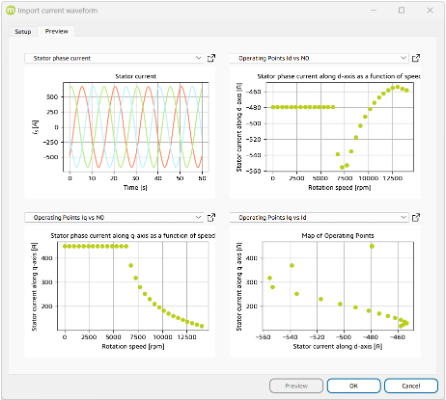Viewport: 446px width, 400px height.
Task: Pop out the Iq vs N0 chart
Action: (211, 218)
